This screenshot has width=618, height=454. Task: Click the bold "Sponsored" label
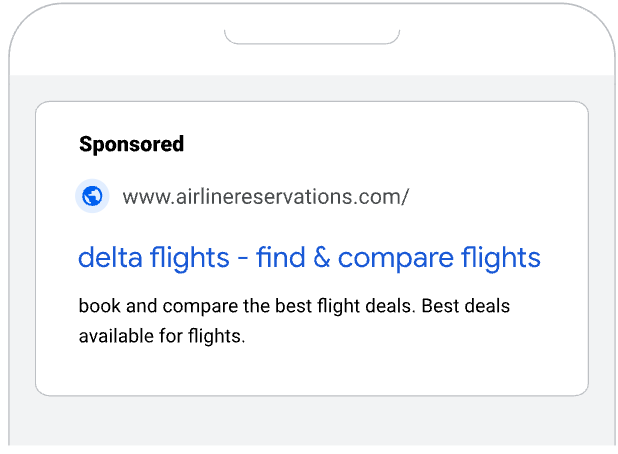click(x=132, y=144)
